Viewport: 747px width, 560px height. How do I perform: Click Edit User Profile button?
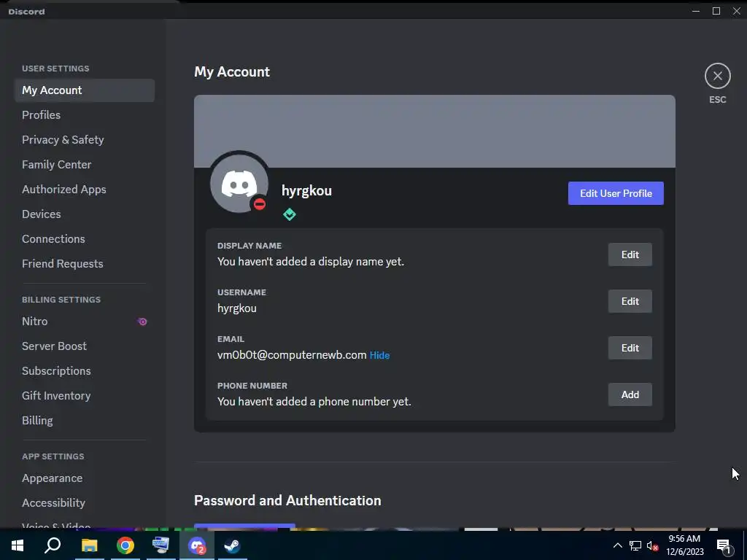coord(616,193)
